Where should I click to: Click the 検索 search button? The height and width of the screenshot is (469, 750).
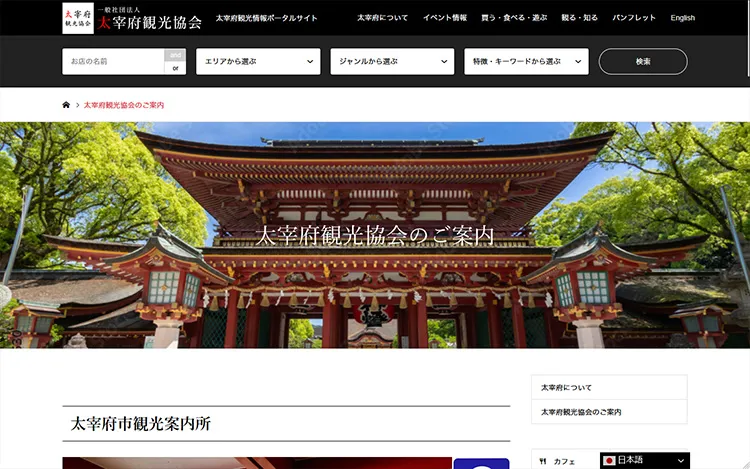tap(643, 61)
